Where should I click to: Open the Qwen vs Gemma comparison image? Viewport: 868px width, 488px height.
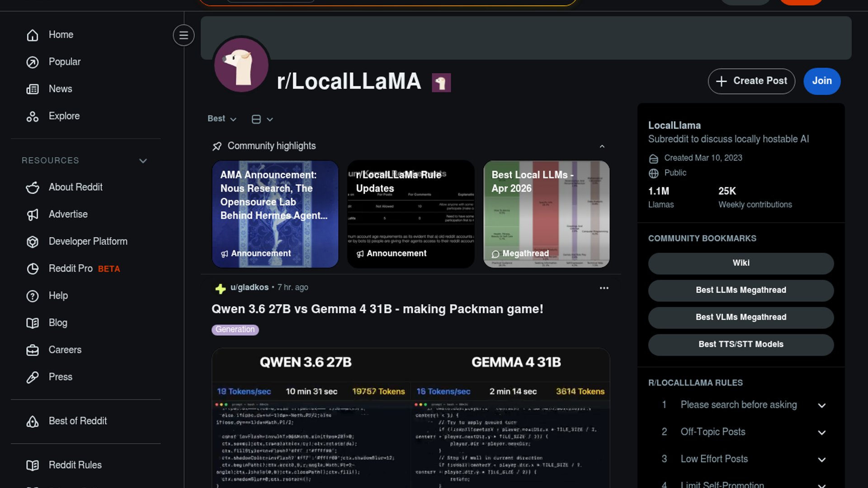411,418
